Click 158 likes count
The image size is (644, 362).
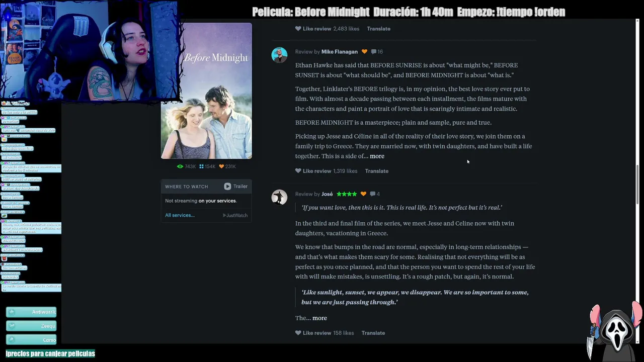(x=343, y=333)
